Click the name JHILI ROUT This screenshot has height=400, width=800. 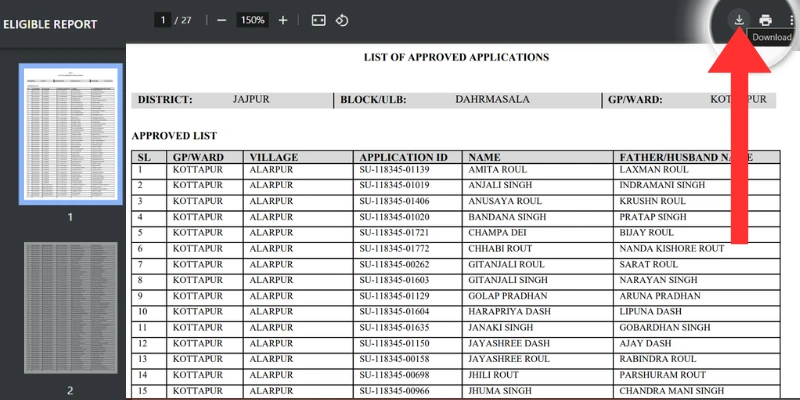493,375
